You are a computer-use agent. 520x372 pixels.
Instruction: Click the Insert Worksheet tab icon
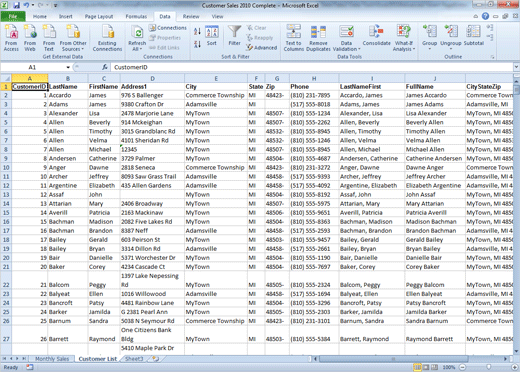155,359
